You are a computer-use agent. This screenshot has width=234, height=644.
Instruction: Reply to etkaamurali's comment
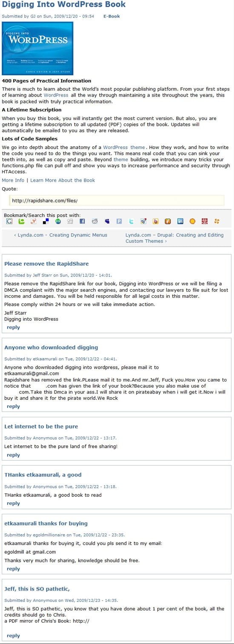[13, 407]
